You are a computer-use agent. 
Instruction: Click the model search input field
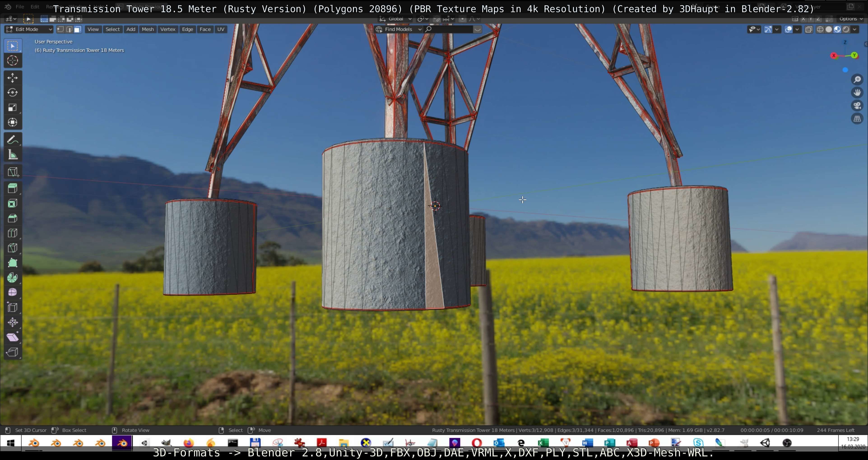tap(448, 29)
